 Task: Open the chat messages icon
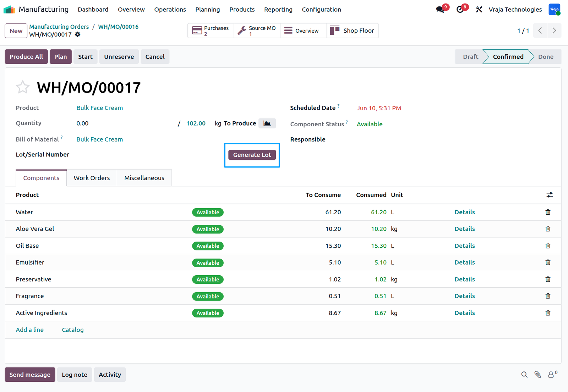(x=441, y=10)
